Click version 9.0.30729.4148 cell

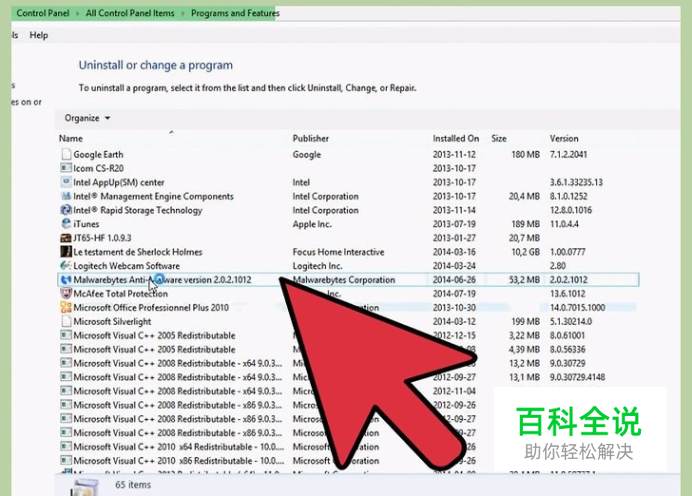577,377
